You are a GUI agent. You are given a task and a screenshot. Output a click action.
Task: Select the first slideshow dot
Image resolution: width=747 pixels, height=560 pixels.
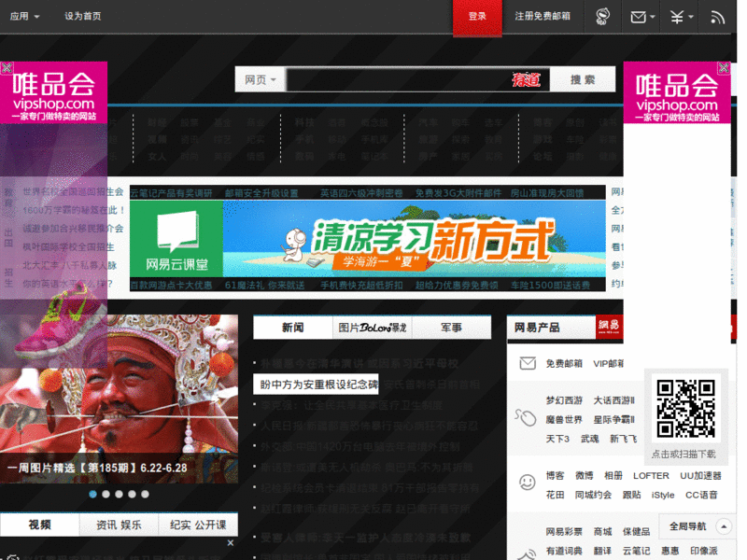coord(92,495)
